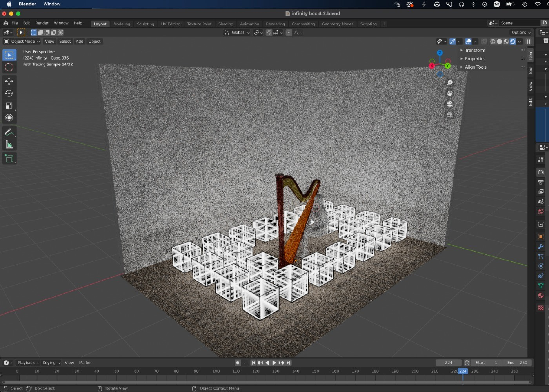Select the Measure ruler tool
This screenshot has width=549, height=392.
[9, 145]
